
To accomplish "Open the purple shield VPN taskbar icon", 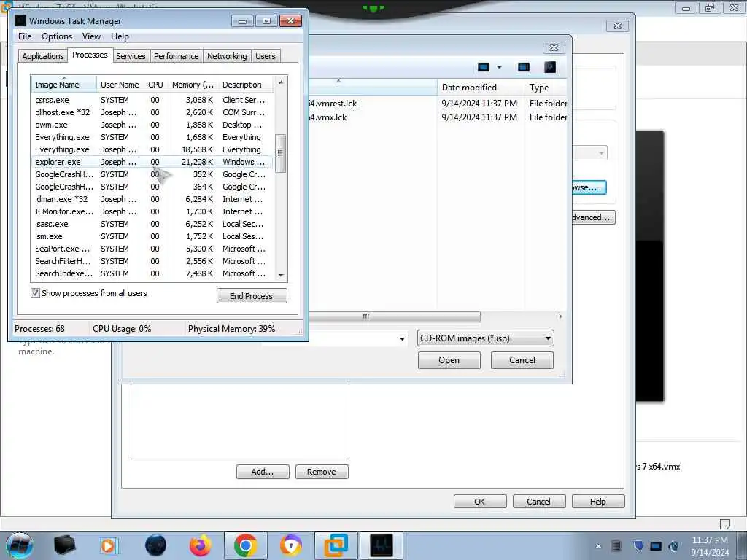I will 290,545.
